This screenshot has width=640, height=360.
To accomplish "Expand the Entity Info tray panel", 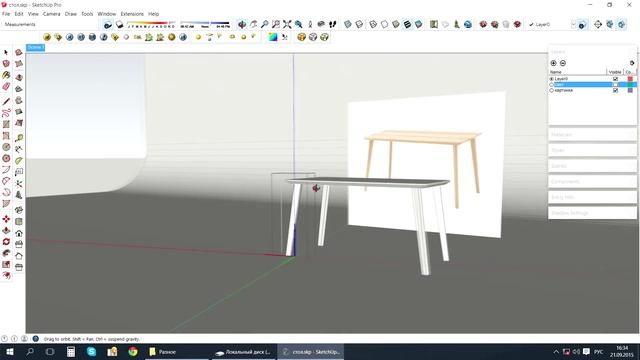I will [x=592, y=197].
